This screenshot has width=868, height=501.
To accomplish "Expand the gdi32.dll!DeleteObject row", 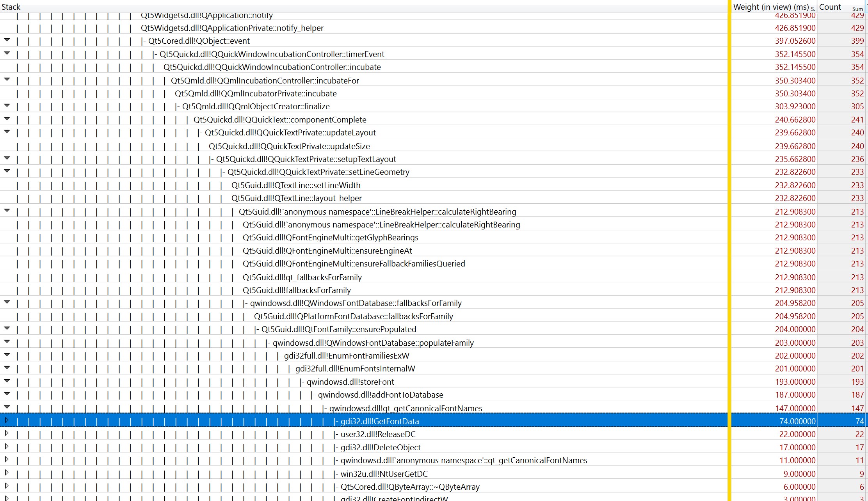I will click(x=7, y=447).
